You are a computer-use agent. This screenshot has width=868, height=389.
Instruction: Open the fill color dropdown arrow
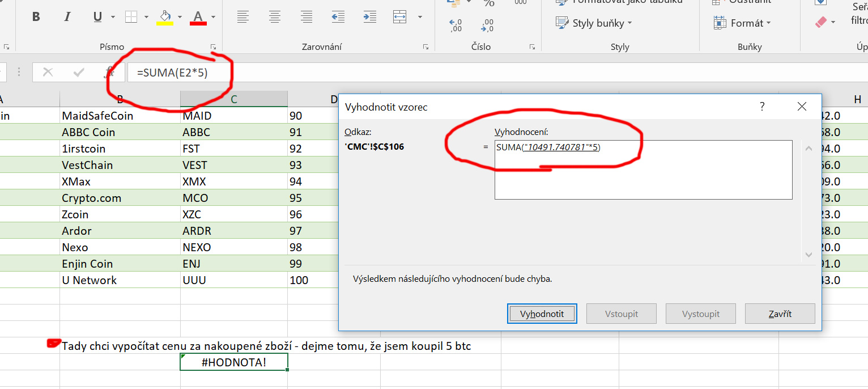[x=179, y=17]
